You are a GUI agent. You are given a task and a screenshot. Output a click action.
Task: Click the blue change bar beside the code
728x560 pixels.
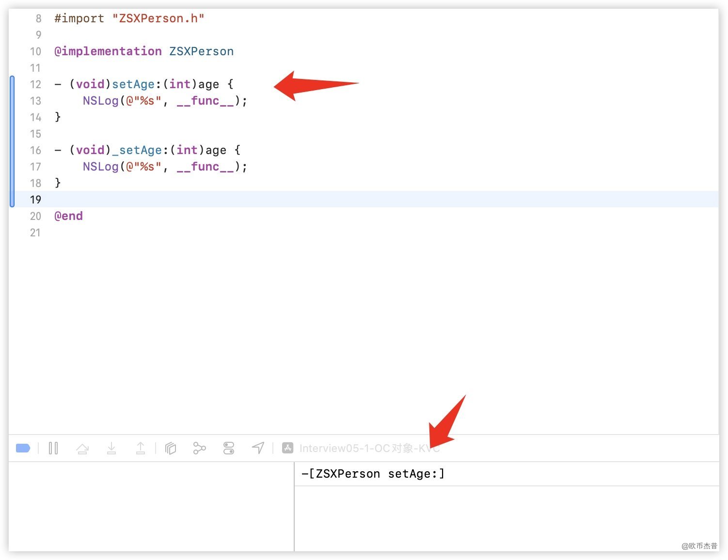click(12, 141)
